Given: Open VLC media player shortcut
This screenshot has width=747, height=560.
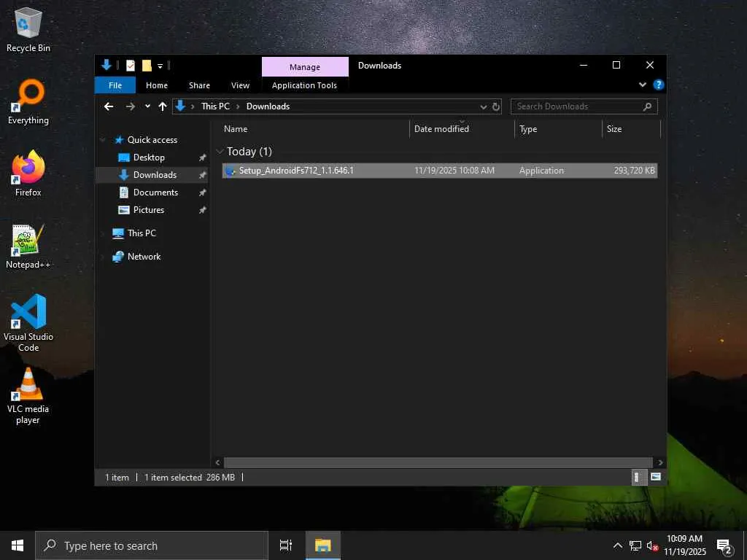Looking at the screenshot, I should pos(28,395).
